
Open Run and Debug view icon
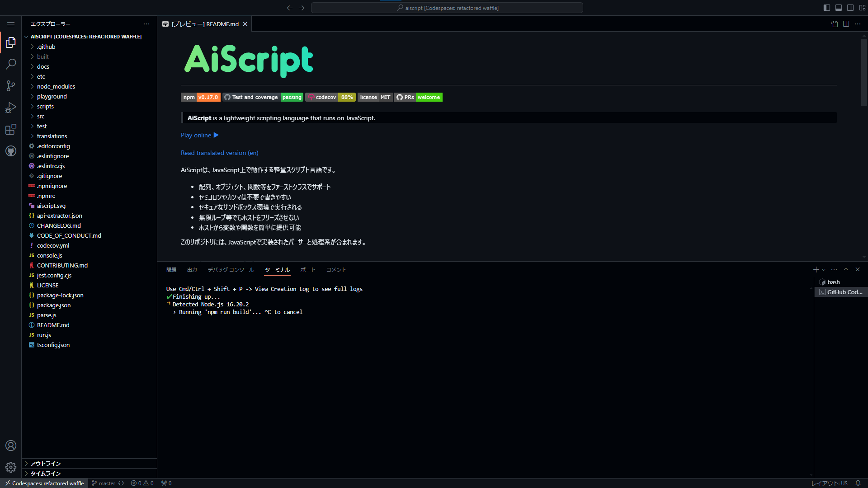point(11,108)
